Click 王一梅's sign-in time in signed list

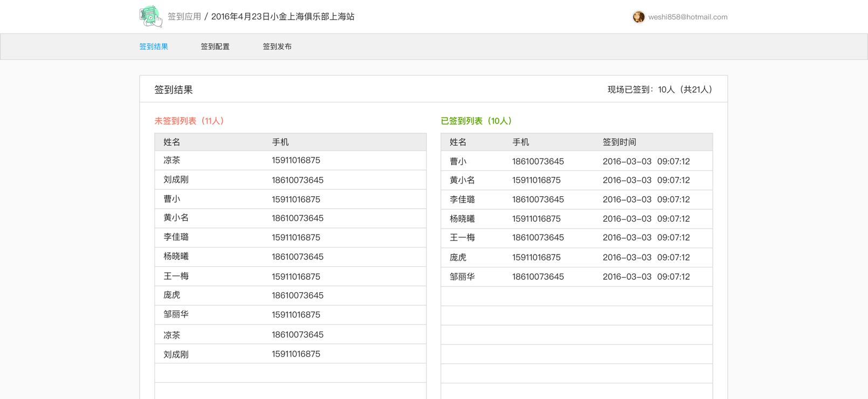coord(646,238)
